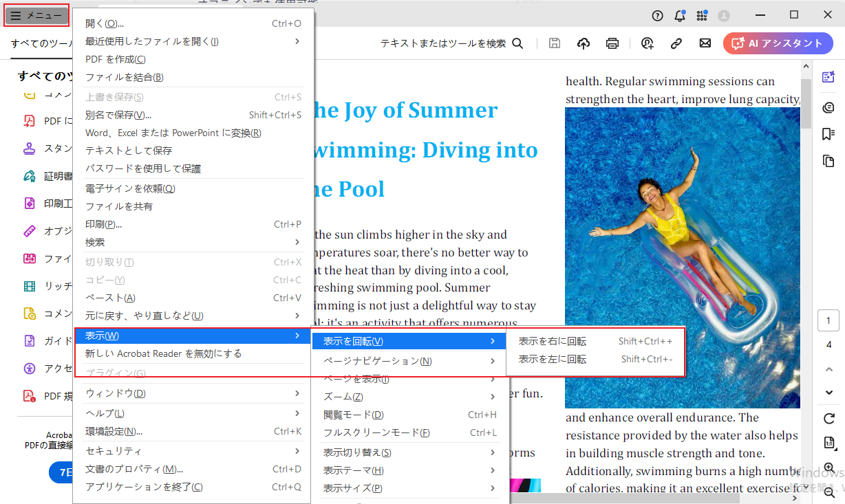
Task: Open the notifications bell icon
Action: (x=680, y=15)
